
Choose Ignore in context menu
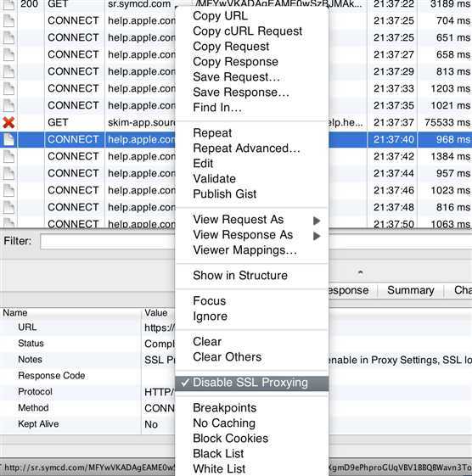(210, 316)
